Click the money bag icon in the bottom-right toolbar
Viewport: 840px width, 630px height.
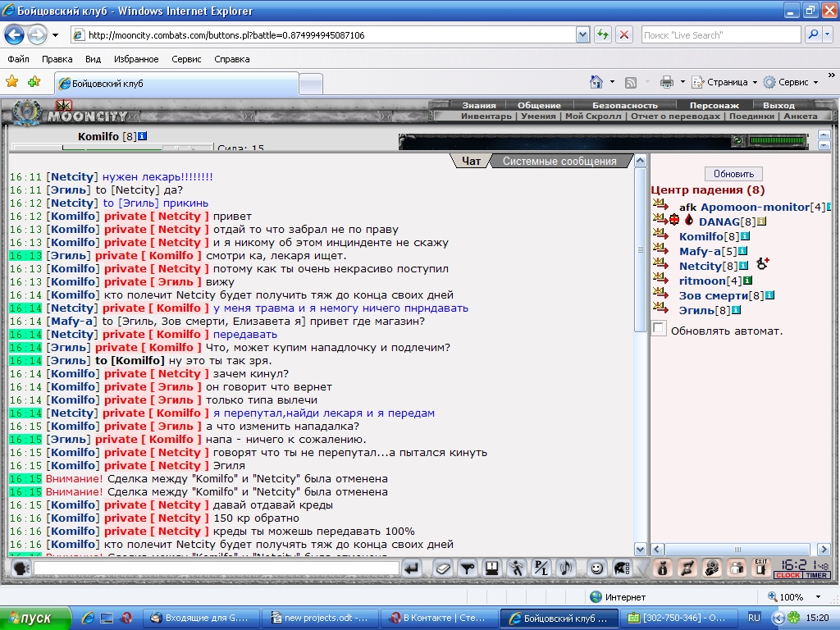[663, 568]
